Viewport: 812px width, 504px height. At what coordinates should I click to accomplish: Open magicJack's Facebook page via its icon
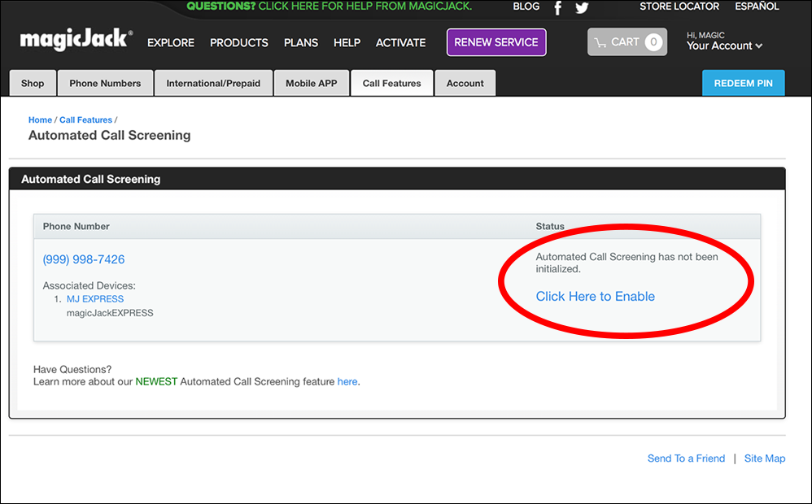557,7
